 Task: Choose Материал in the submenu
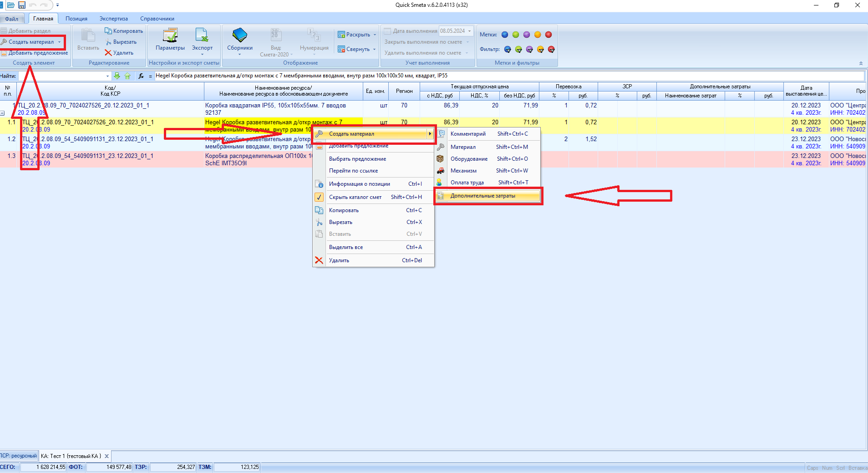488,147
